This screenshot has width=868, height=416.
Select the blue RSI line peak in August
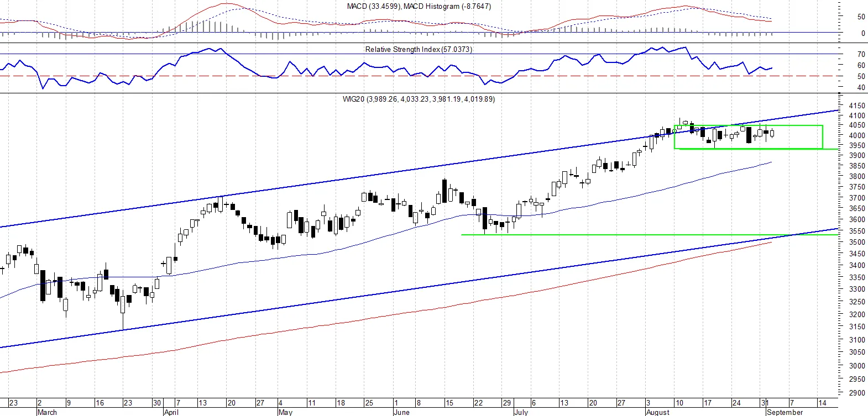pyautogui.click(x=685, y=48)
